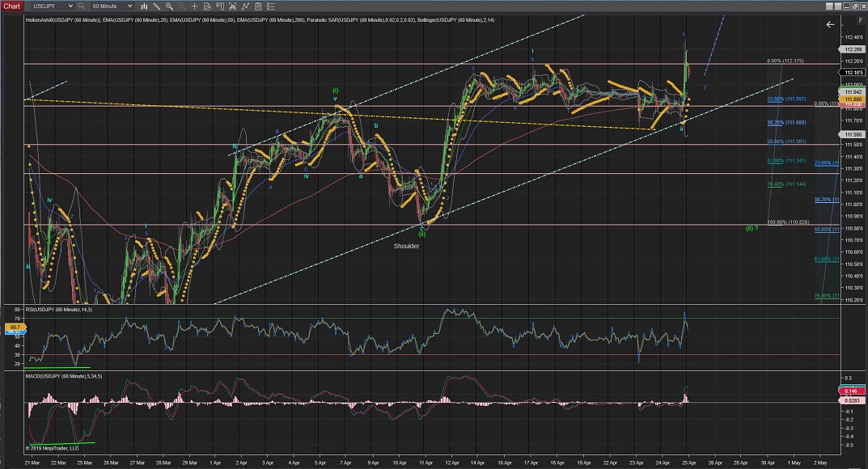Open the Chart Trader icon

pyautogui.click(x=220, y=6)
